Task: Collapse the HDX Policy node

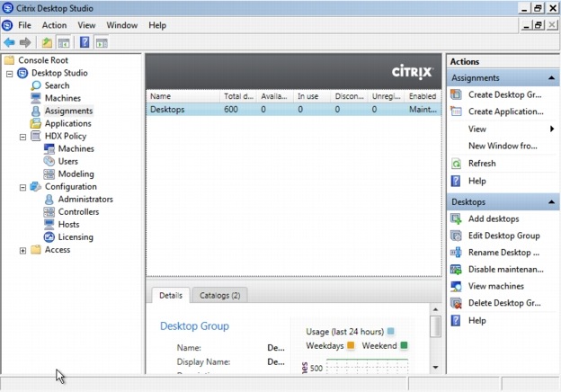Action: point(22,137)
